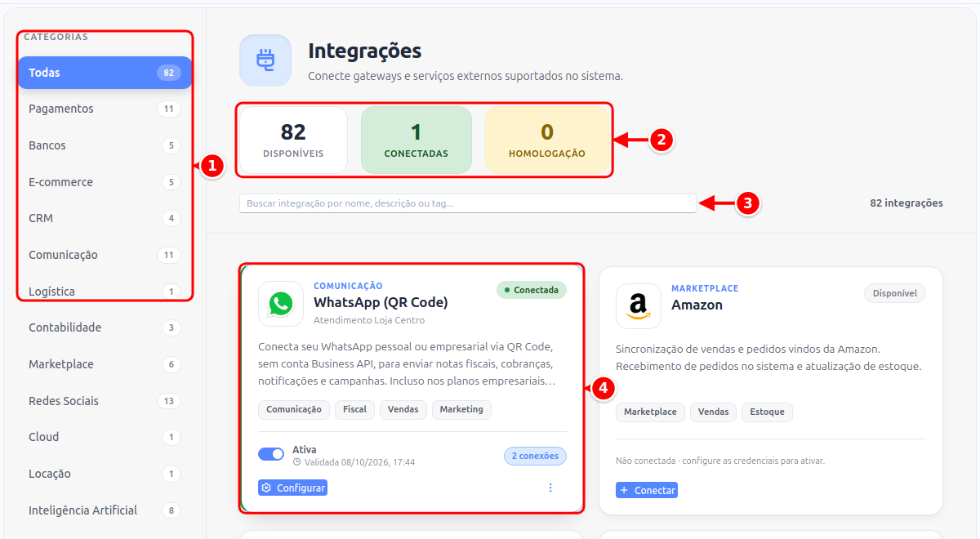Screen dimensions: 980x539
Task: Click the Marketing tag
Action: pyautogui.click(x=461, y=409)
